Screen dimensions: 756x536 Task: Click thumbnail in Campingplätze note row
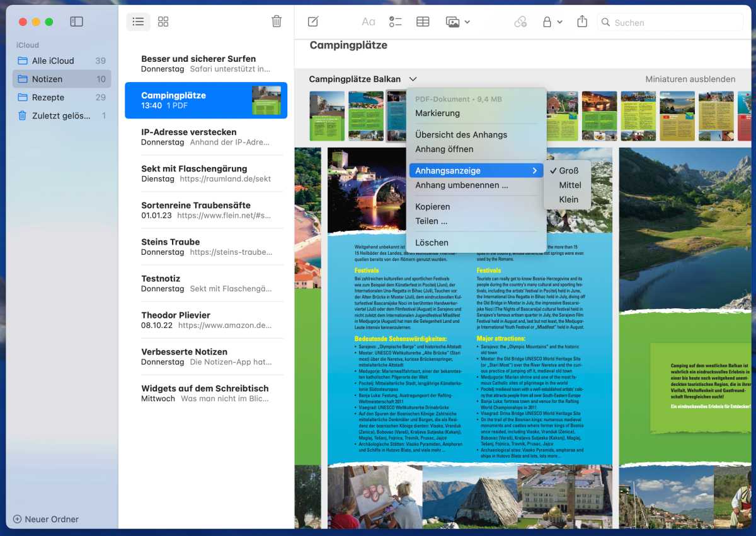266,100
